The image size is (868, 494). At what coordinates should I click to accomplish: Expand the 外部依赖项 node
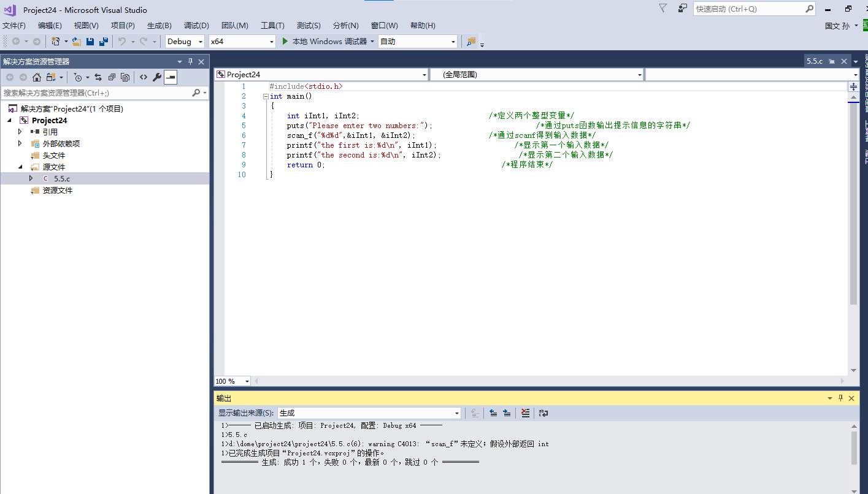point(20,143)
